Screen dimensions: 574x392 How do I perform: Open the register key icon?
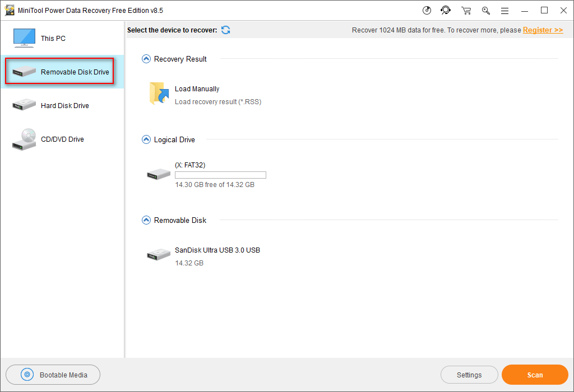point(486,11)
